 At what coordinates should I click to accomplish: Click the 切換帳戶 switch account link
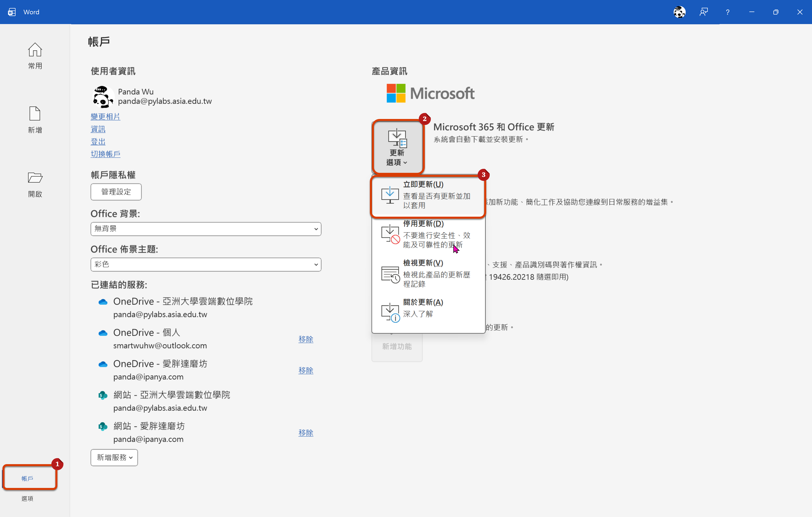point(105,154)
